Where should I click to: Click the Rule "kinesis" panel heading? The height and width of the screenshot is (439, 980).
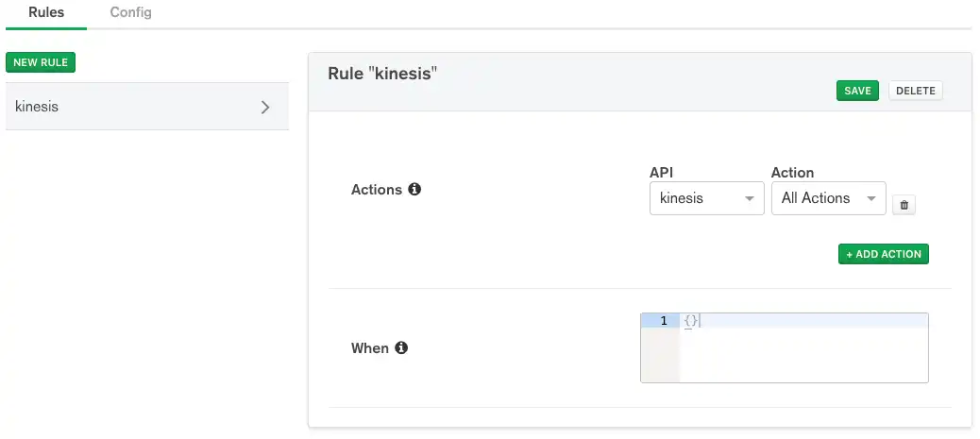pyautogui.click(x=385, y=74)
